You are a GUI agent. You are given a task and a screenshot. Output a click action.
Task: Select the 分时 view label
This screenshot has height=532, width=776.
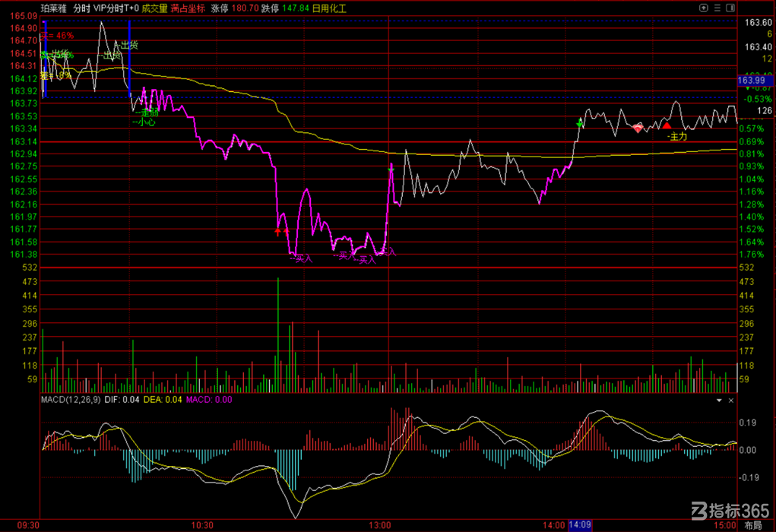[x=81, y=8]
